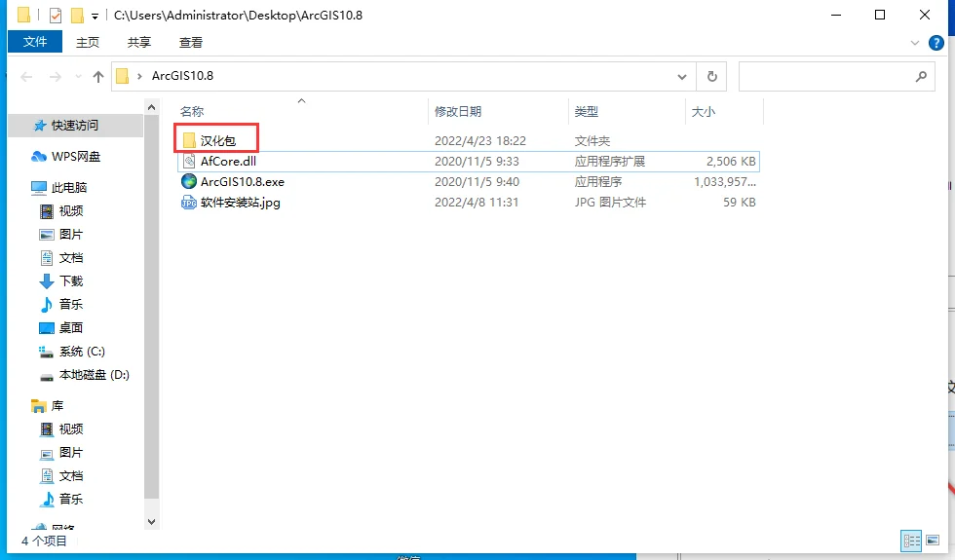The height and width of the screenshot is (560, 955).
Task: Select the AfCore.dll file icon
Action: [189, 162]
